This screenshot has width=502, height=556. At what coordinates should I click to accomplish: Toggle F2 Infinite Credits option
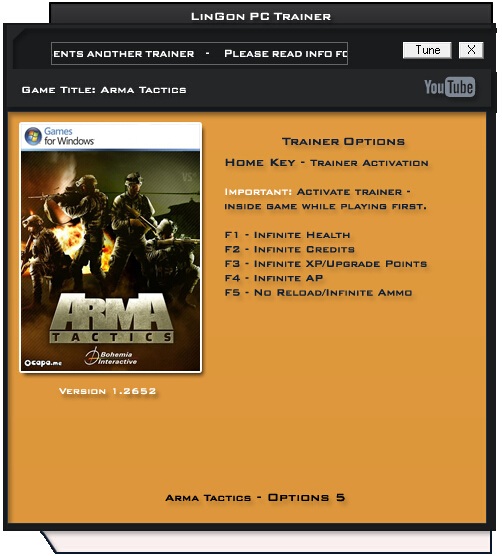tap(290, 249)
